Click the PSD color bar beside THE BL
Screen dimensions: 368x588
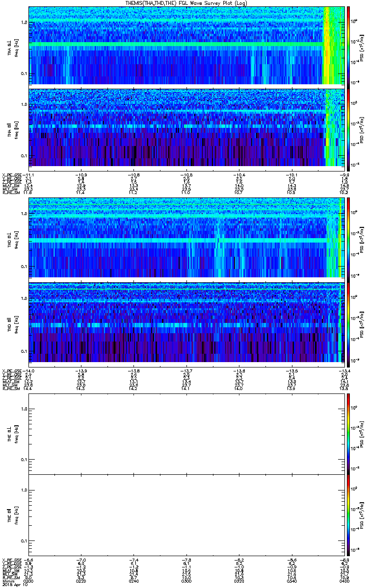[348, 433]
